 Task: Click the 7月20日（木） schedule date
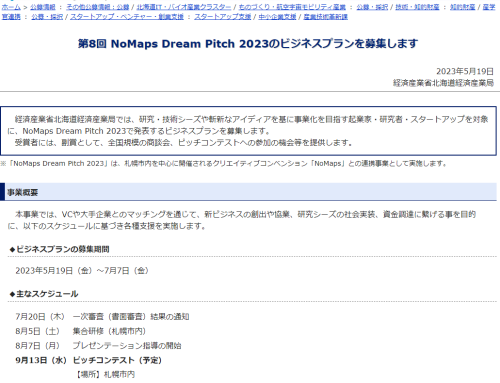(40, 316)
